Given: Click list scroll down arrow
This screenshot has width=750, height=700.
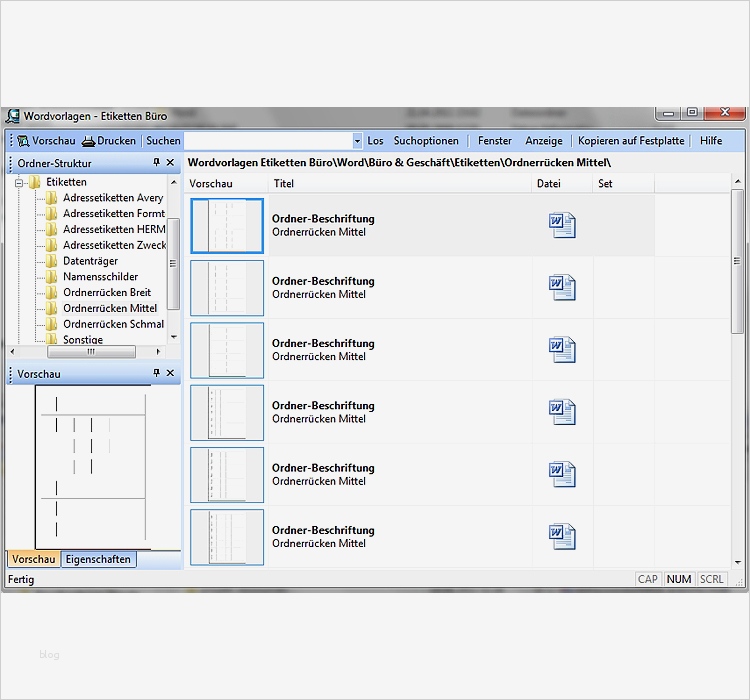Looking at the screenshot, I should (x=737, y=562).
